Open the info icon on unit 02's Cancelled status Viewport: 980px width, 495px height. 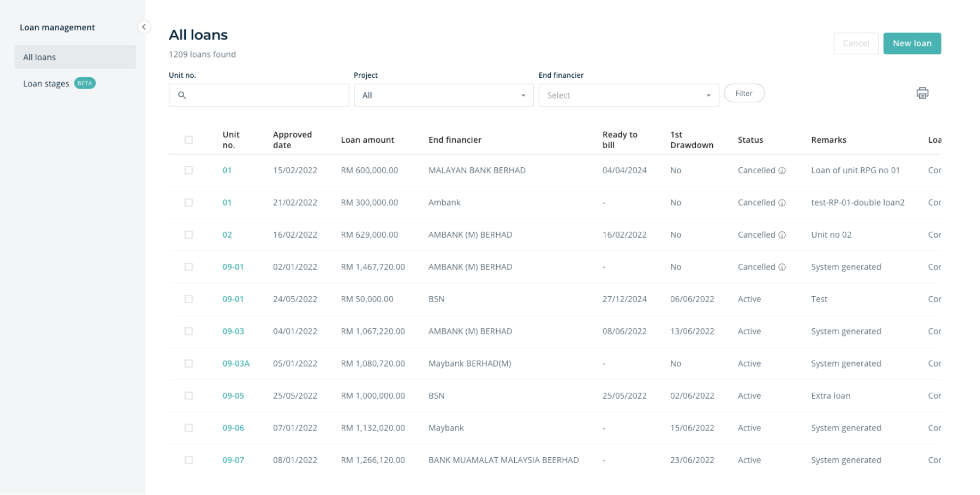(782, 235)
